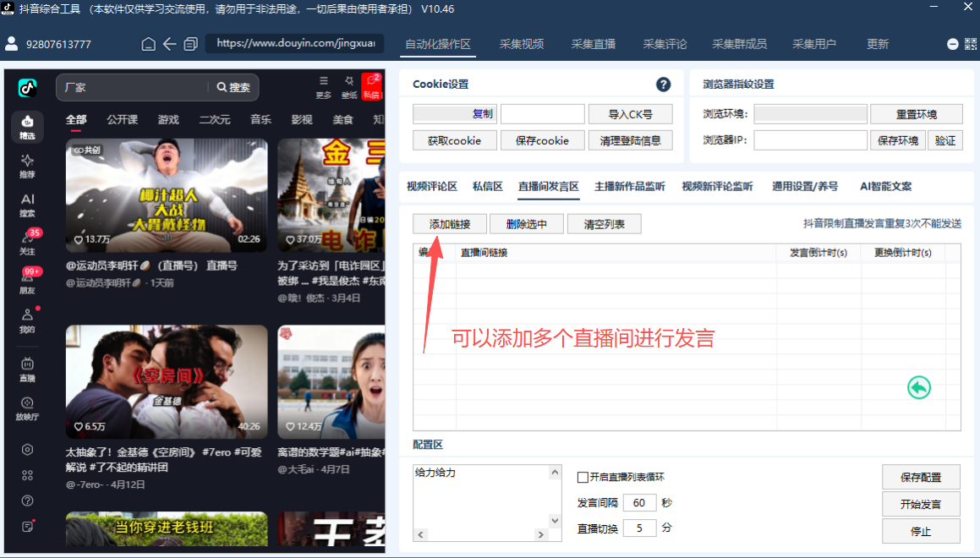This screenshot has height=558, width=980.
Task: Click the question mark icon in sidebar
Action: pyautogui.click(x=27, y=501)
